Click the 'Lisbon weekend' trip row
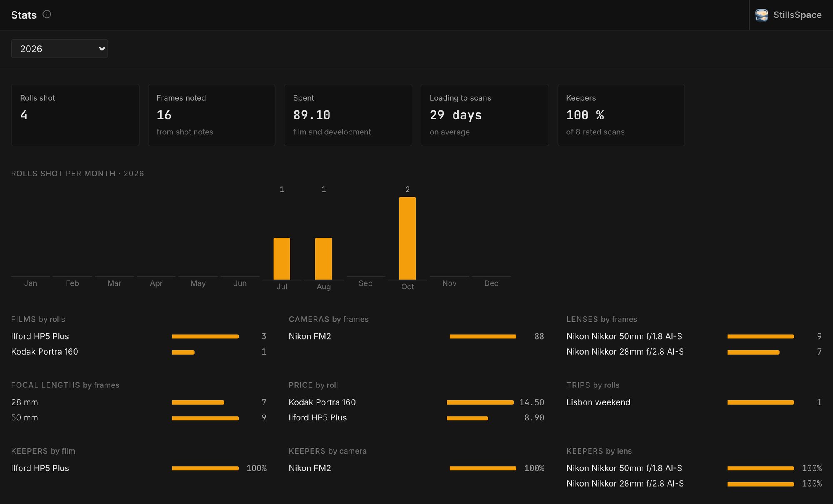 (x=694, y=402)
